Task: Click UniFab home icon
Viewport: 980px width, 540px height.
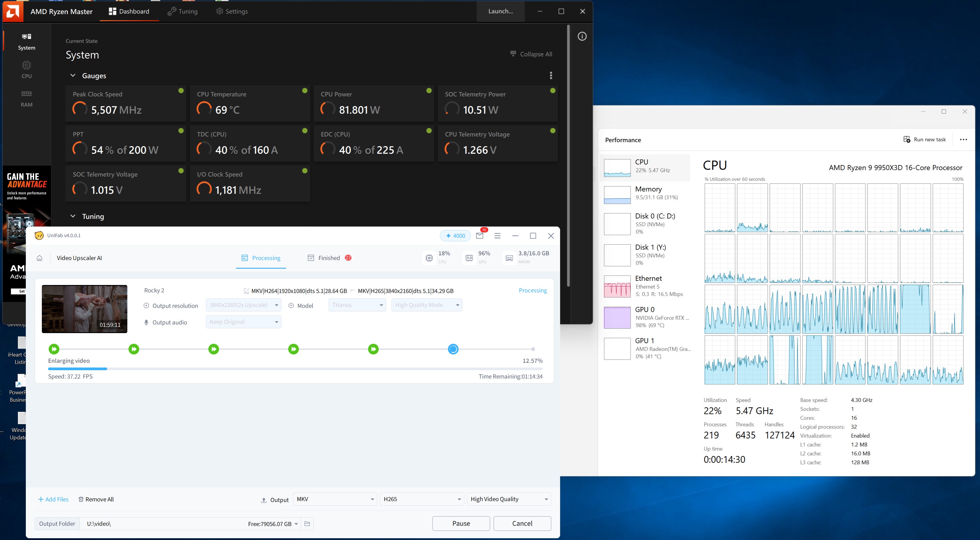Action: click(x=39, y=258)
